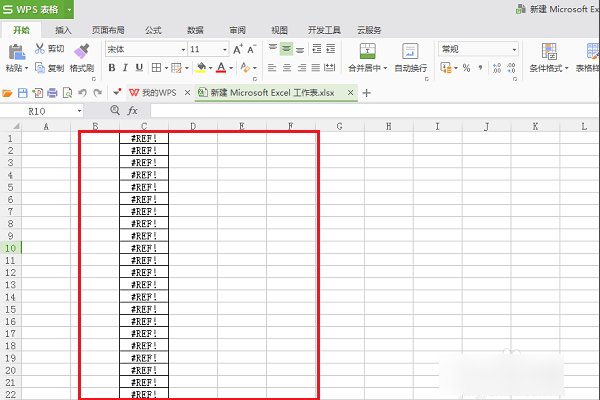Click the decrease indent icon
This screenshot has height=400, width=600.
point(317,49)
